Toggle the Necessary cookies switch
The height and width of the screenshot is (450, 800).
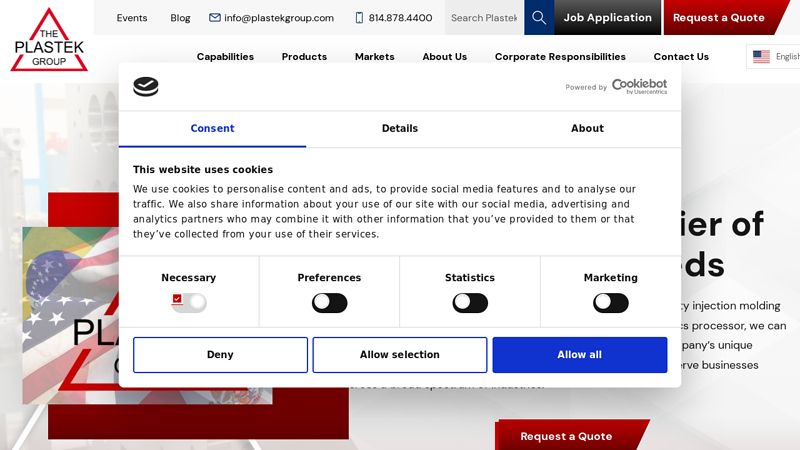coord(189,303)
